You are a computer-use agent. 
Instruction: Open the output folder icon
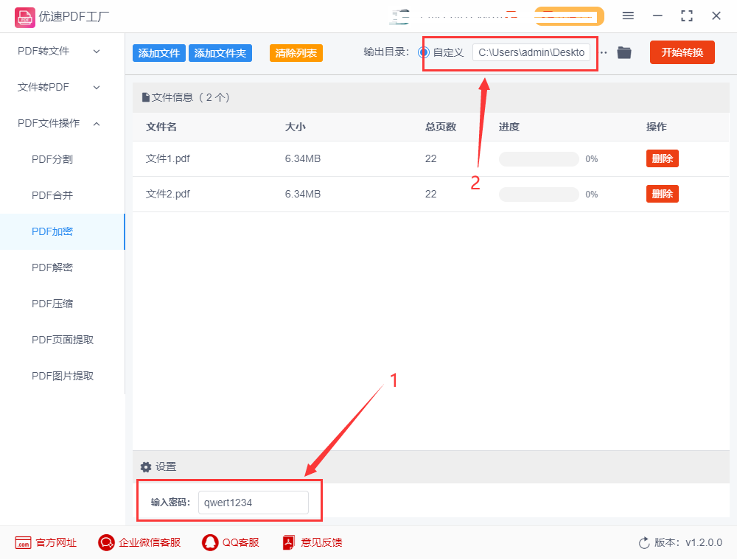point(624,52)
